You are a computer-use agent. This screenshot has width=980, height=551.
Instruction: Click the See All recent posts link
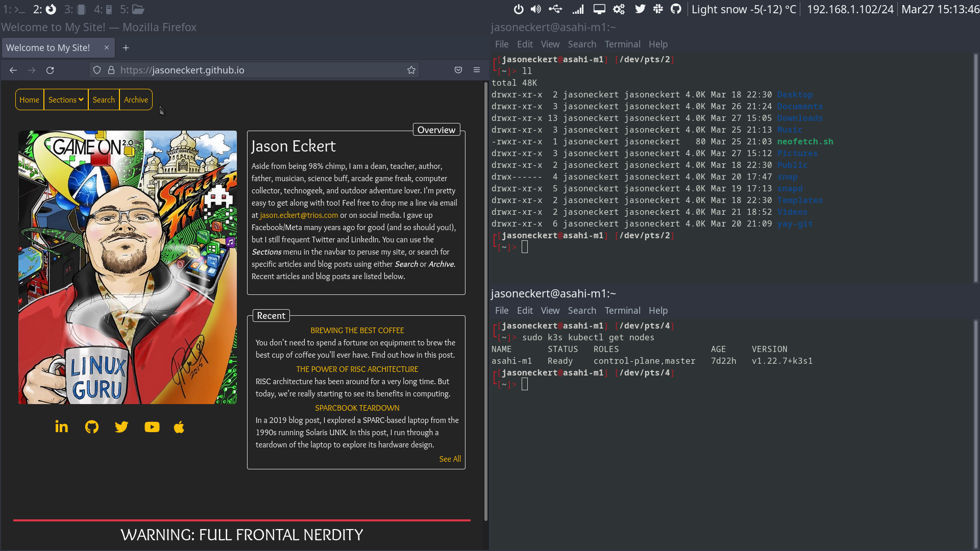pos(450,459)
